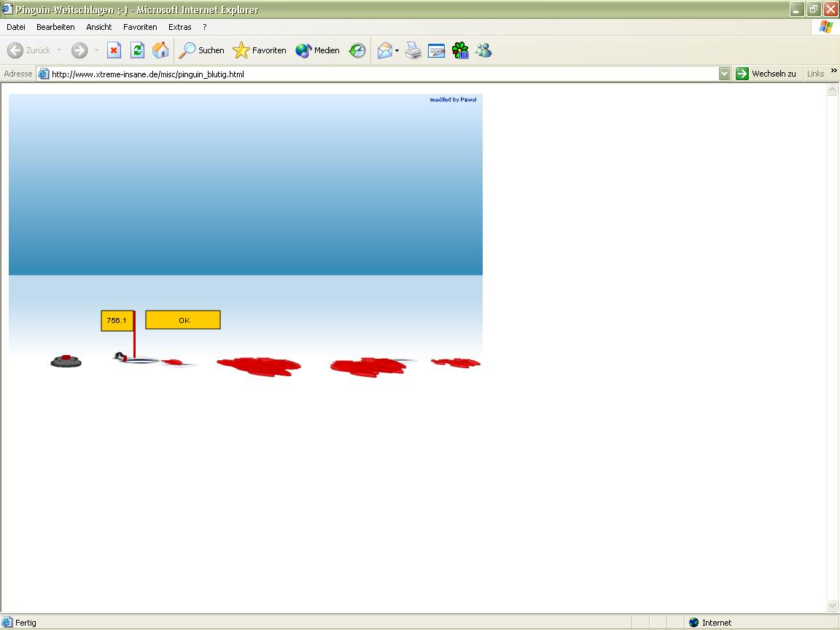Click in the address URL field
This screenshot has height=630, width=840.
click(x=365, y=74)
